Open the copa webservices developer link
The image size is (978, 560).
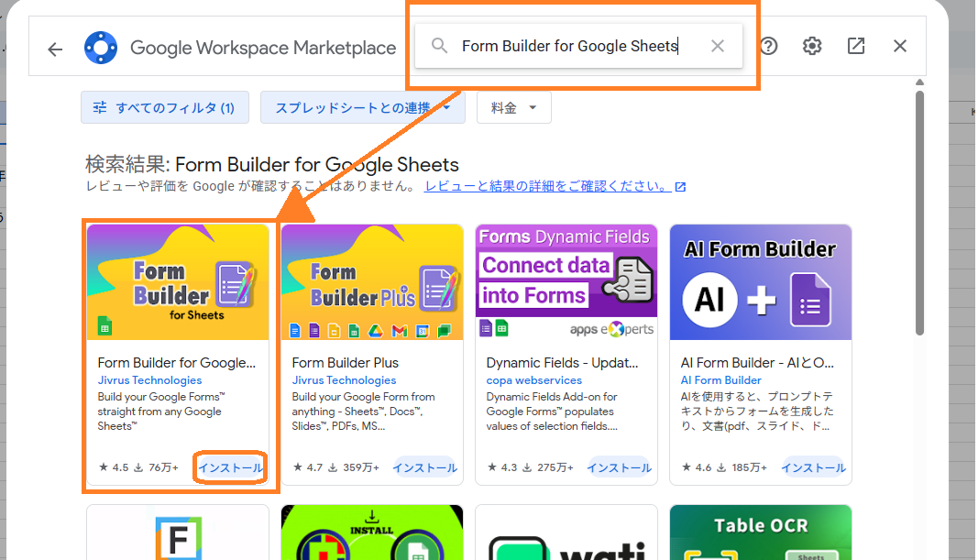533,380
